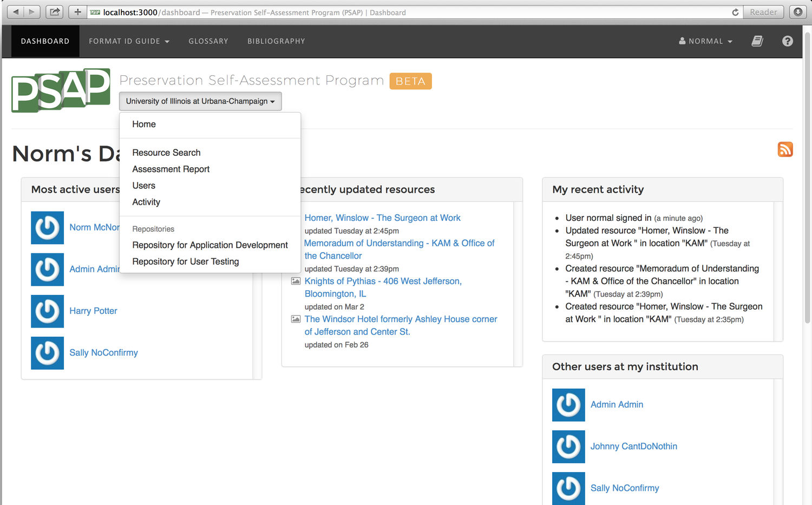Click Admin Admin's avatar under Other users
The width and height of the screenshot is (812, 505).
point(568,405)
